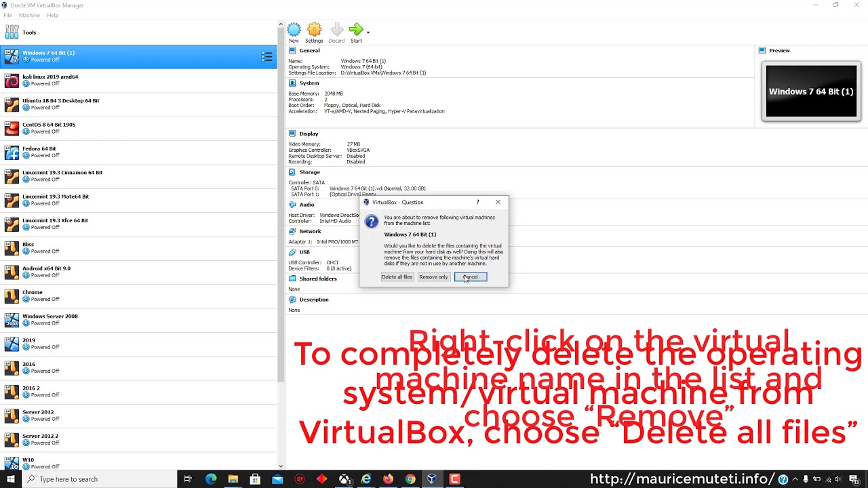This screenshot has width=868, height=488.
Task: Select Linuxmint 19.3 Mate64 Bit
Action: point(138,200)
